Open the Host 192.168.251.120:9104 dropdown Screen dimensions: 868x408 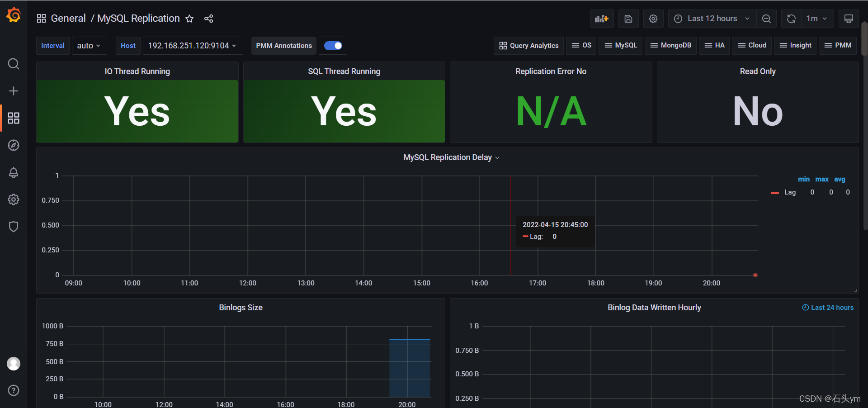(x=193, y=46)
